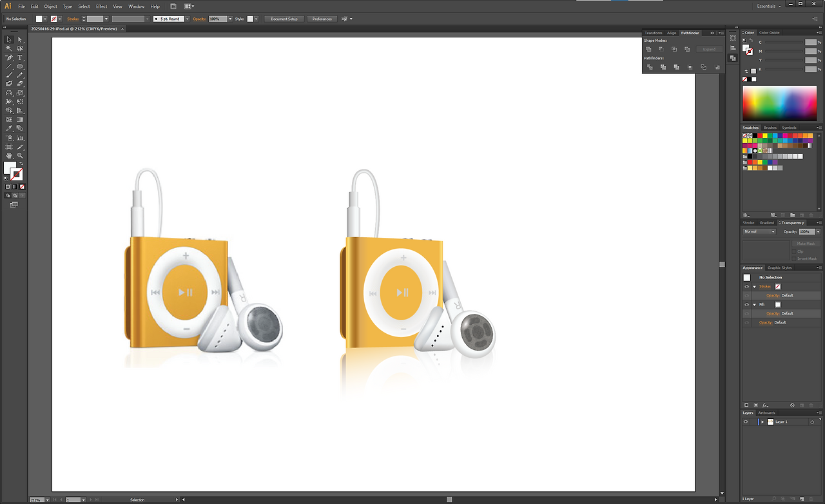The image size is (825, 504).
Task: Expand Layer 1 sublayers
Action: 762,422
